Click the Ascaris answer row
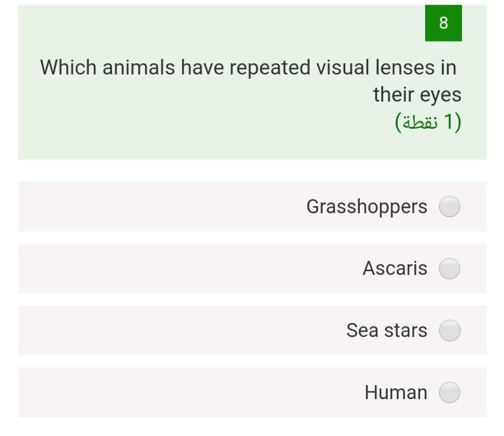The image size is (504, 436). click(253, 268)
